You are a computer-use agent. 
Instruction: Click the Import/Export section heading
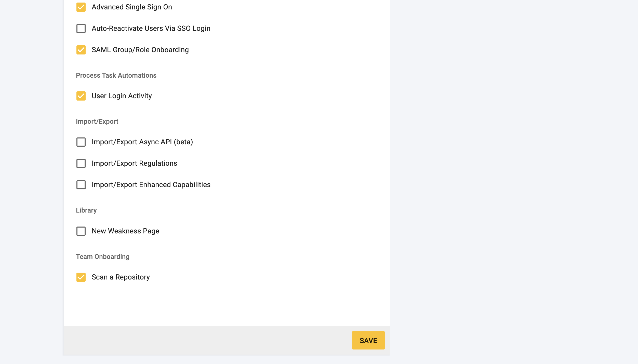pos(97,121)
